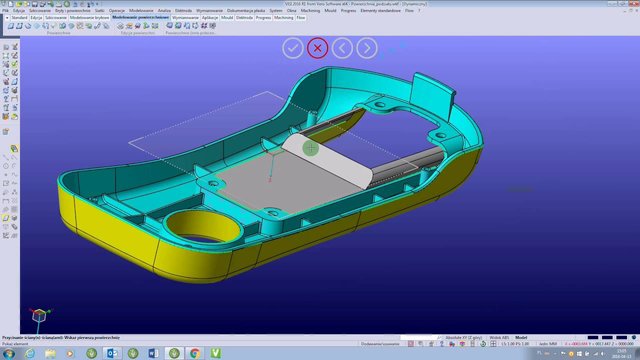Click the yellow-highlighted square icon in left toolbar
Image resolution: width=640 pixels, height=360 pixels.
click(6, 218)
